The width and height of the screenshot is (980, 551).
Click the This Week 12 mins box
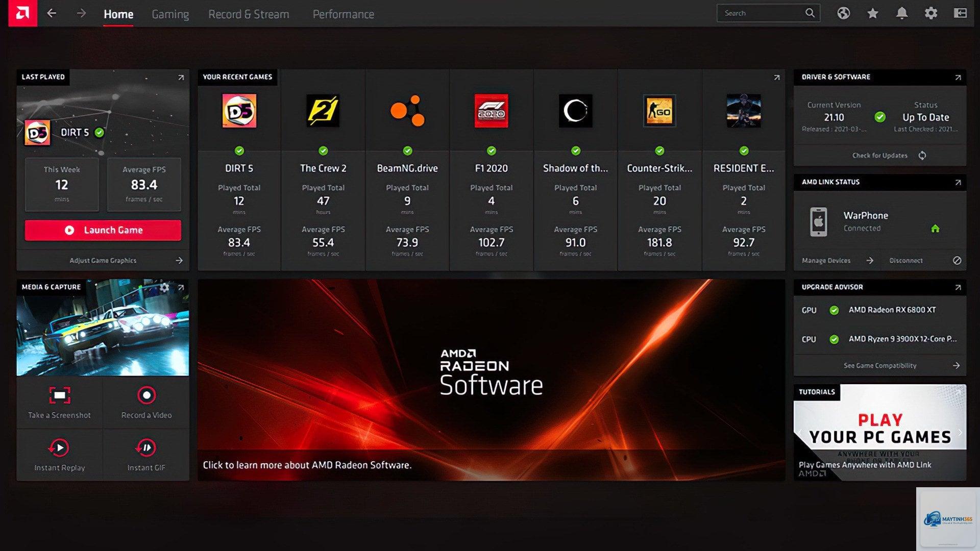click(62, 184)
